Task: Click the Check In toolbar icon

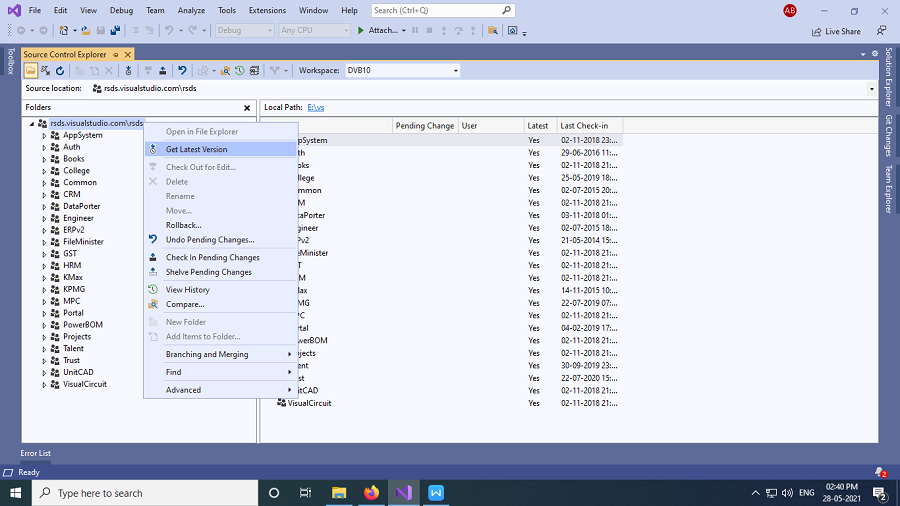Action: [x=162, y=71]
